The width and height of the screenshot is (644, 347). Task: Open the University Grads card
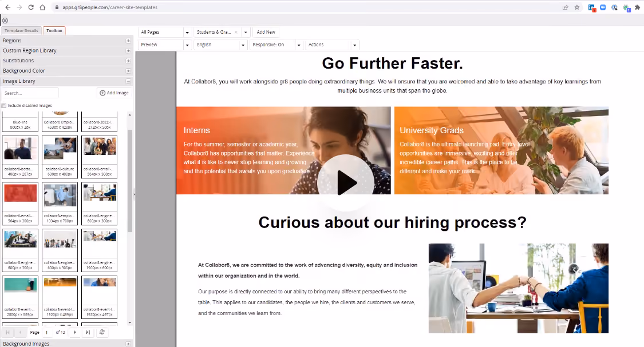501,150
